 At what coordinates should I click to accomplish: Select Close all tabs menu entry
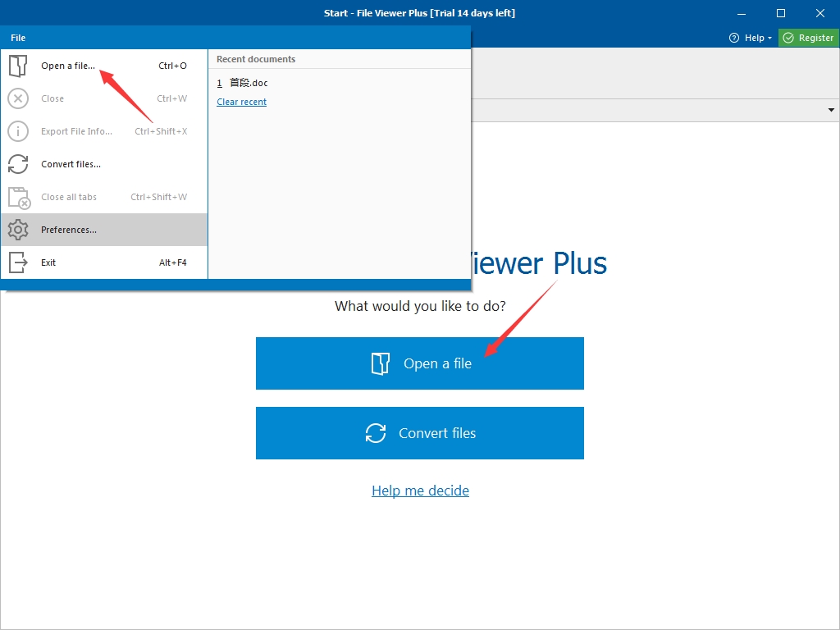[x=104, y=197]
